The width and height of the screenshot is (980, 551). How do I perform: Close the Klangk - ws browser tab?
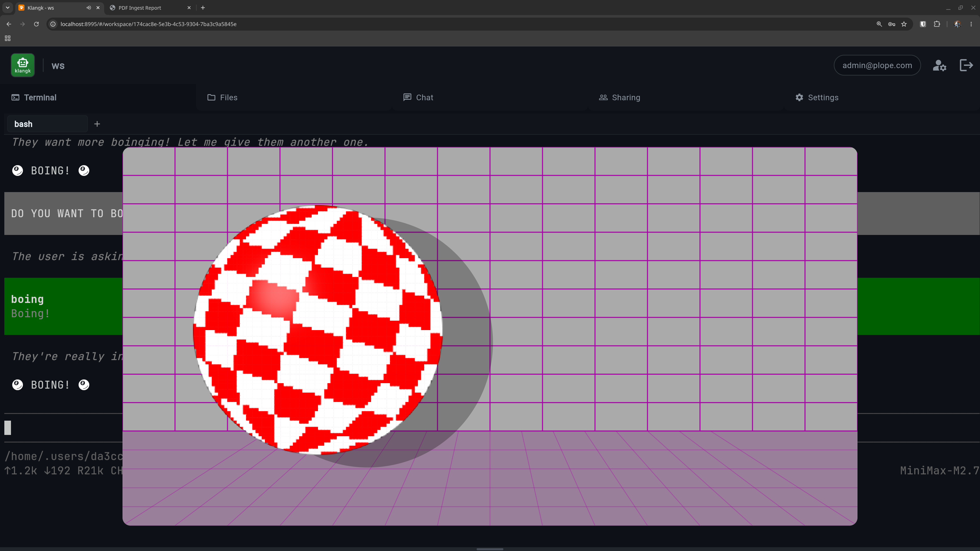pos(98,8)
